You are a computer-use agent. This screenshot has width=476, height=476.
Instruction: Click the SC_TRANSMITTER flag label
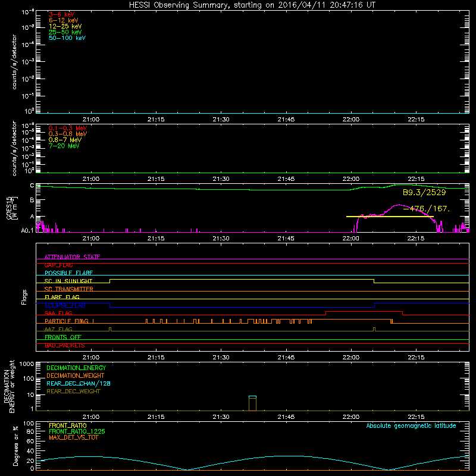click(x=69, y=289)
